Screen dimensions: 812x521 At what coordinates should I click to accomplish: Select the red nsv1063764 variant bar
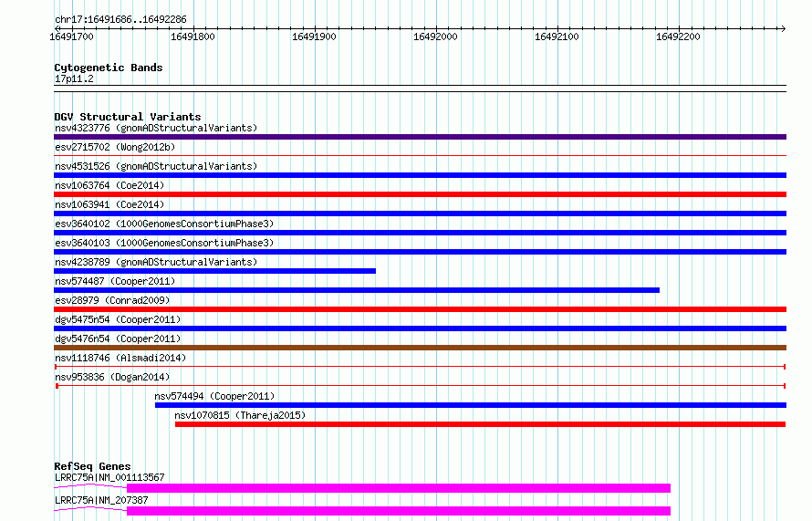420,194
